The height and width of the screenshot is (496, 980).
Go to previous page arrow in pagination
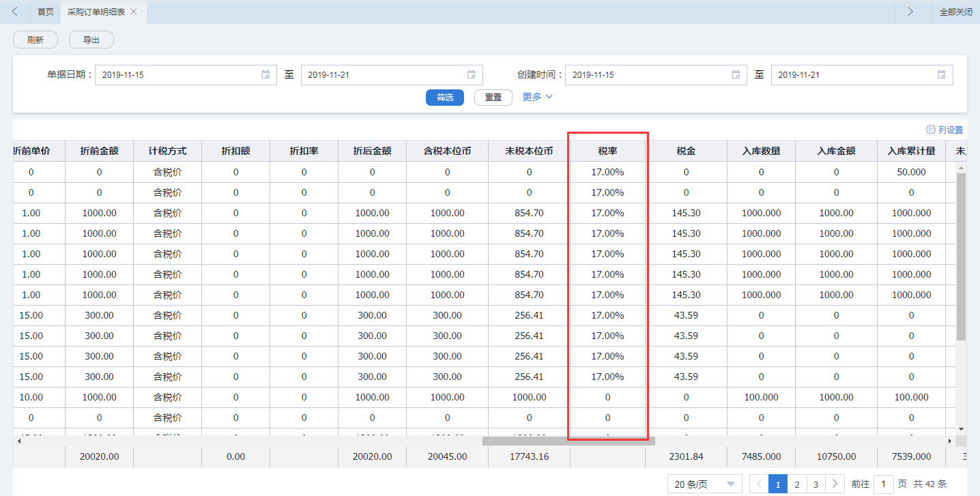758,484
